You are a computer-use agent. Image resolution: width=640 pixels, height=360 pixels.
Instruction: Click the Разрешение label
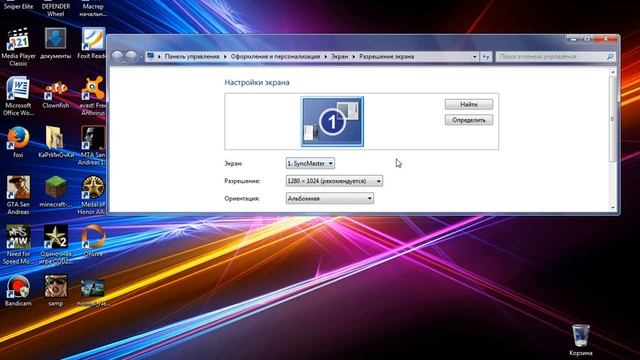coord(242,181)
